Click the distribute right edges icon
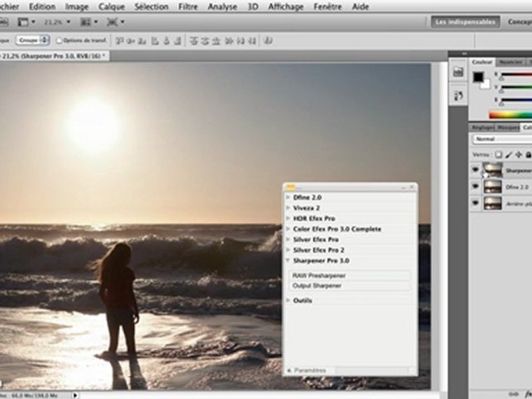This screenshot has height=399, width=532. tap(252, 41)
